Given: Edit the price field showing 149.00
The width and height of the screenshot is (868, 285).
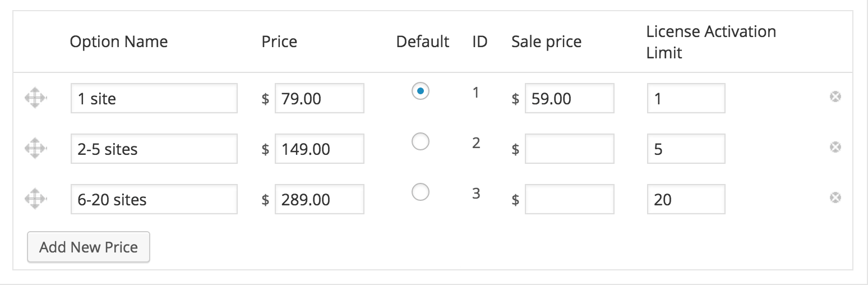Looking at the screenshot, I should coord(319,149).
